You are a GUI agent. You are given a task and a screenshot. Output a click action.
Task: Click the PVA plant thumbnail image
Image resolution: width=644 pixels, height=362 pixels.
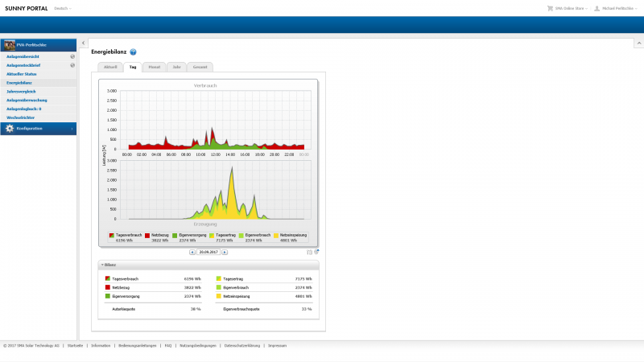click(x=10, y=45)
